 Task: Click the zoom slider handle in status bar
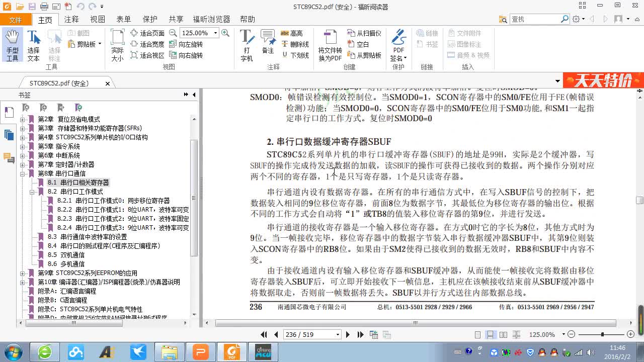602,334
